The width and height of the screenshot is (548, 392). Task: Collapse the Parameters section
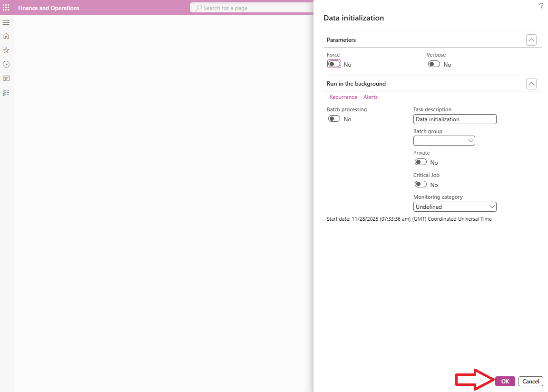pos(531,40)
